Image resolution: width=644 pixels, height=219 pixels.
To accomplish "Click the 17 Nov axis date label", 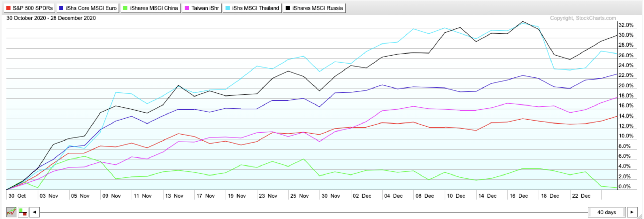I will pyautogui.click(x=205, y=196).
